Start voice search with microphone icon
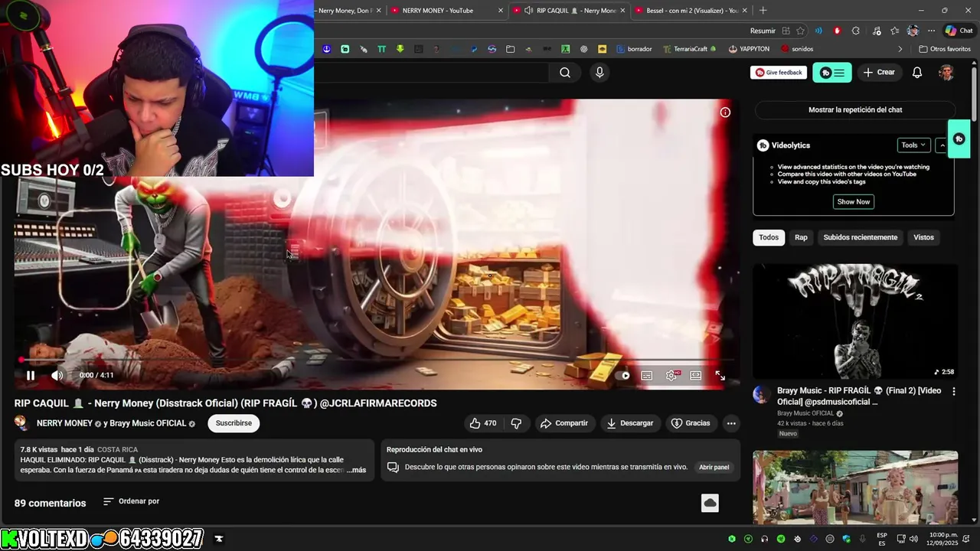This screenshot has width=980, height=551. [x=599, y=73]
